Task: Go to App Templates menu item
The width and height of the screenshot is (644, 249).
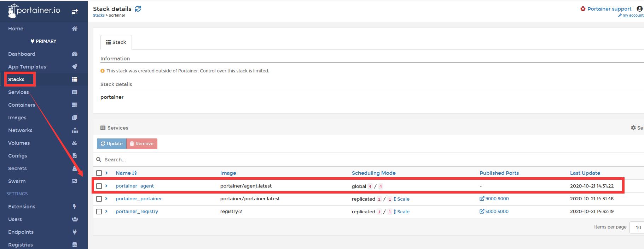Action: 27,67
